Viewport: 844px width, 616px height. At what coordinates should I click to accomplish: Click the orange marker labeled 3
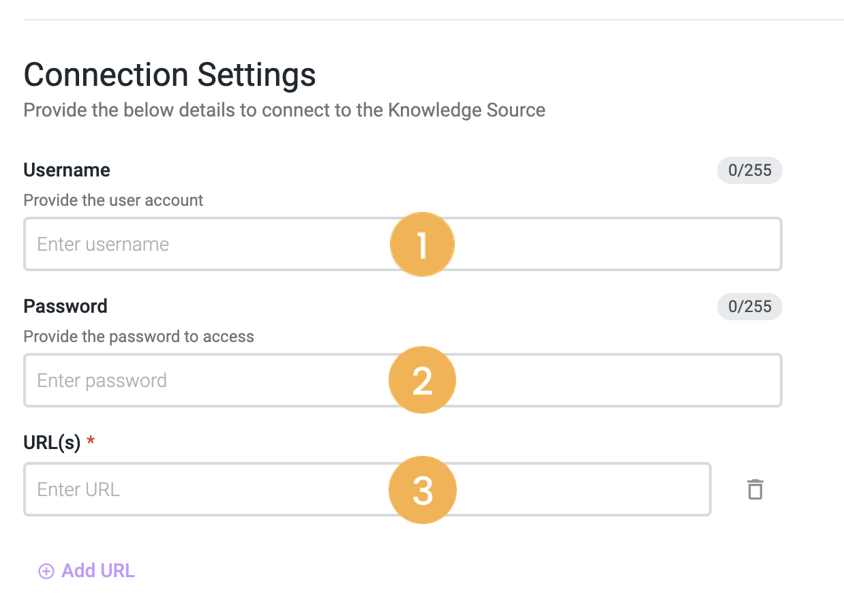(x=422, y=489)
